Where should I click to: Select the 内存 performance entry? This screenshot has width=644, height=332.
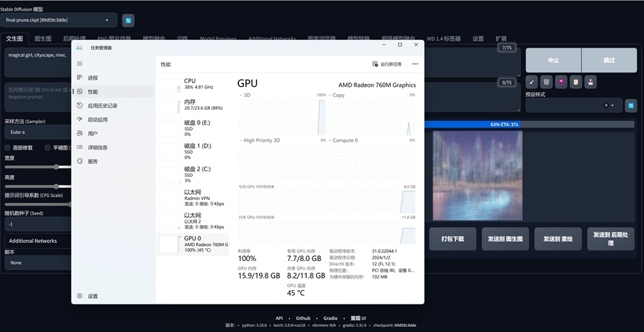pos(192,105)
